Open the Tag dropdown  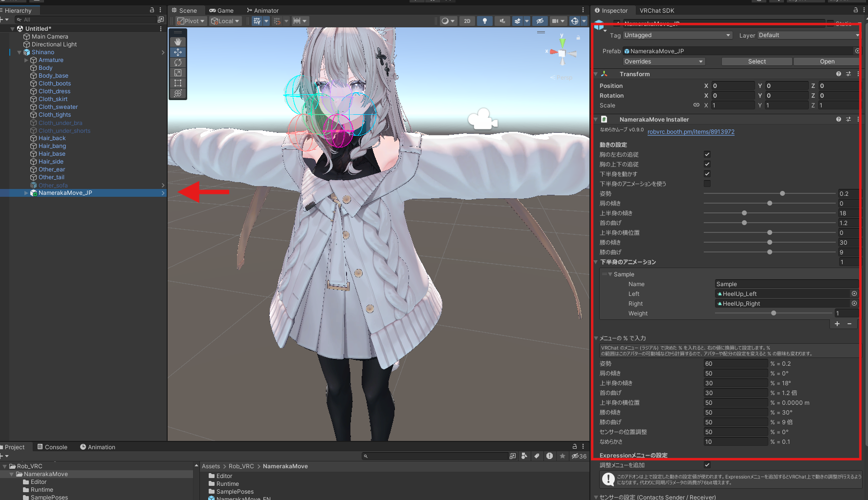pyautogui.click(x=677, y=35)
